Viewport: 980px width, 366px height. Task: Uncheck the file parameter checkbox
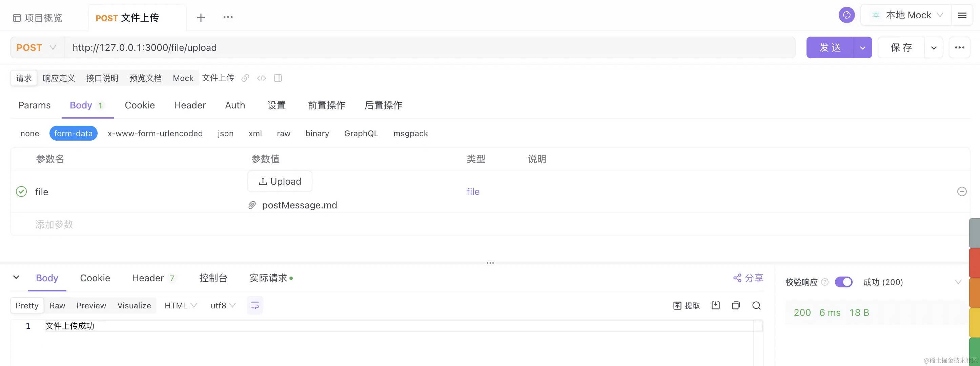[21, 191]
